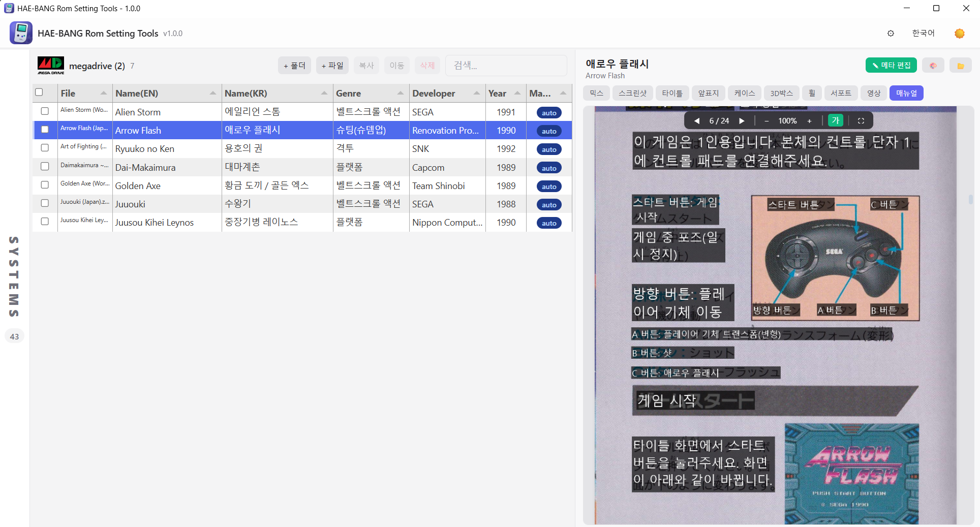Select the 중장기병 레이노스 cell
The width and height of the screenshot is (980, 527).
click(277, 222)
